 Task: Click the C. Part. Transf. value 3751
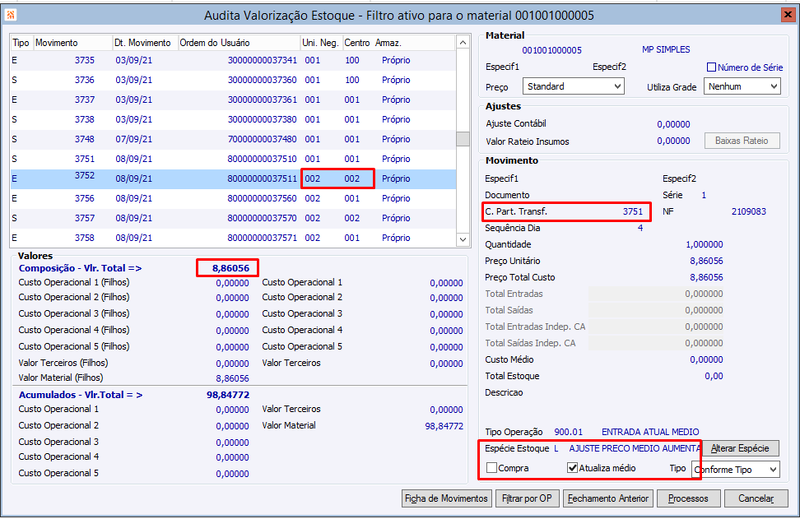click(633, 211)
